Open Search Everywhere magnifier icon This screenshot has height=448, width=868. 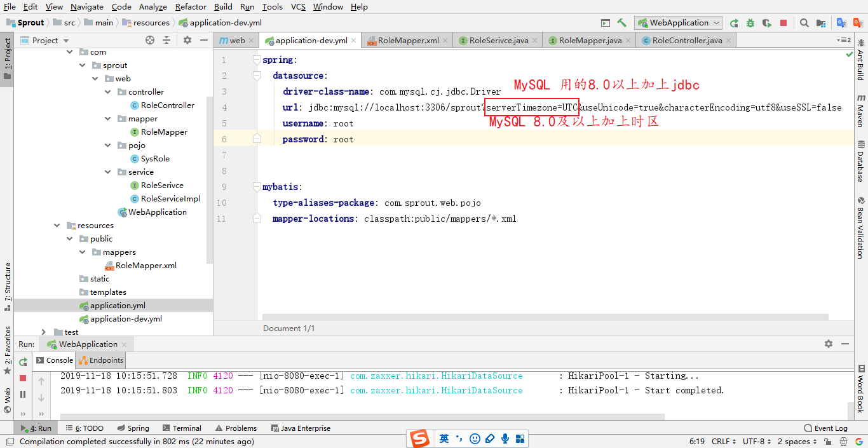point(804,23)
